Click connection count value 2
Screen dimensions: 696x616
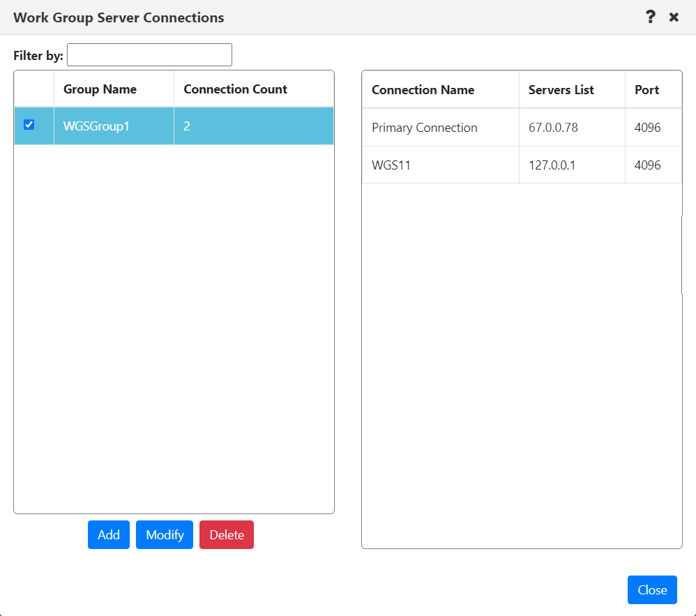point(187,126)
